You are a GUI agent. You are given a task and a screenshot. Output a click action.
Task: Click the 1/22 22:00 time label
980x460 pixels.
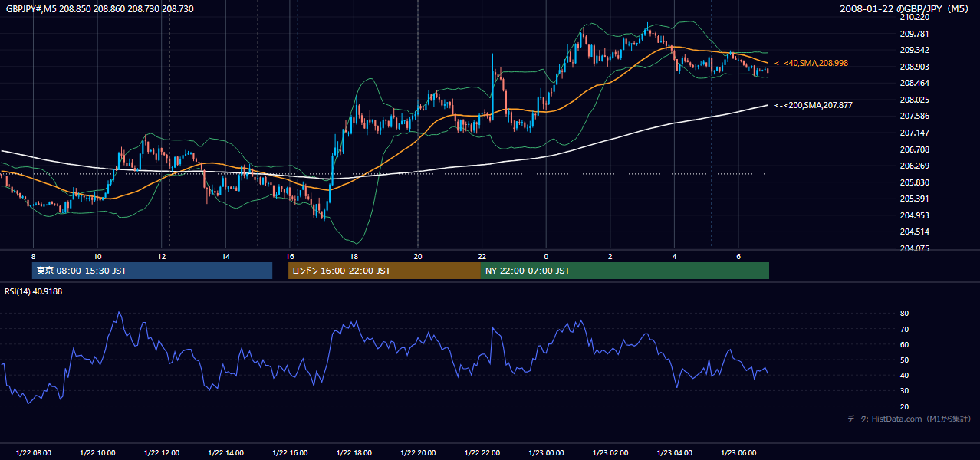point(482,453)
